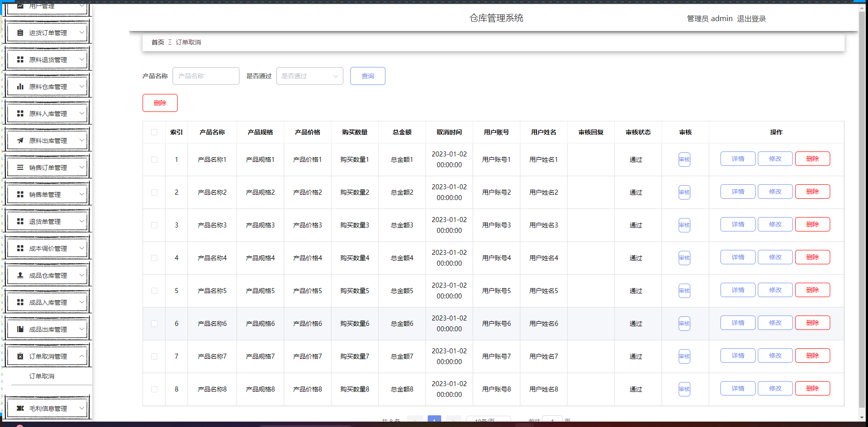The image size is (868, 427).
Task: Expand the 毛利信息管理 menu chevron
Action: click(82, 408)
